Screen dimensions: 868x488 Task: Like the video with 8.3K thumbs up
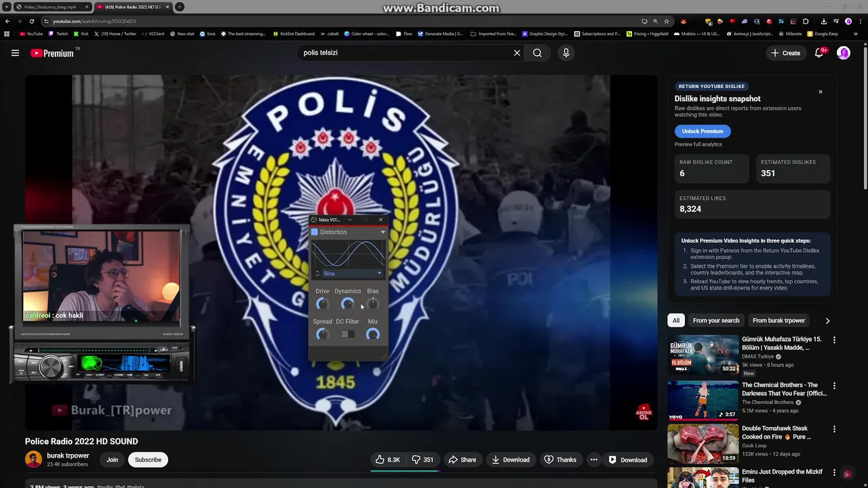click(388, 460)
